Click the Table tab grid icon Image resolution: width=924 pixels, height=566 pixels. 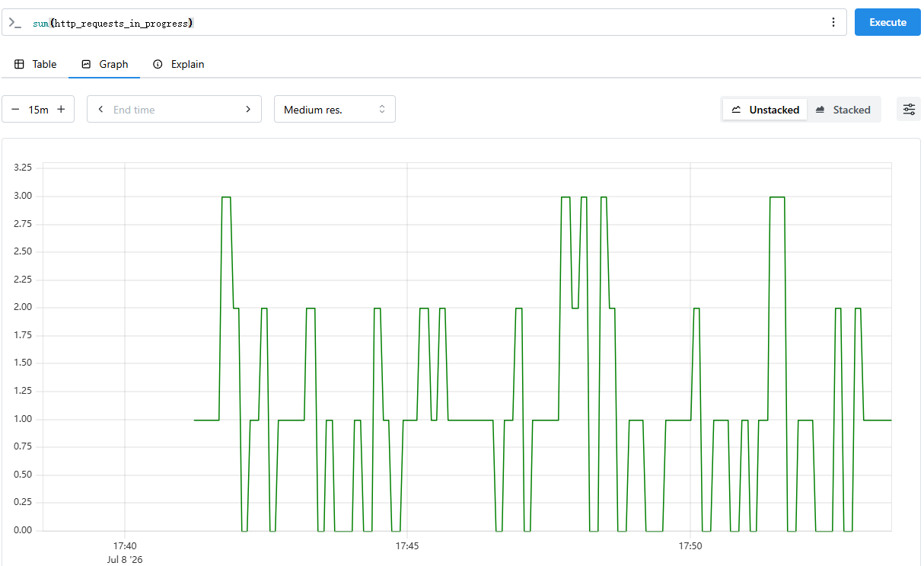pos(19,64)
